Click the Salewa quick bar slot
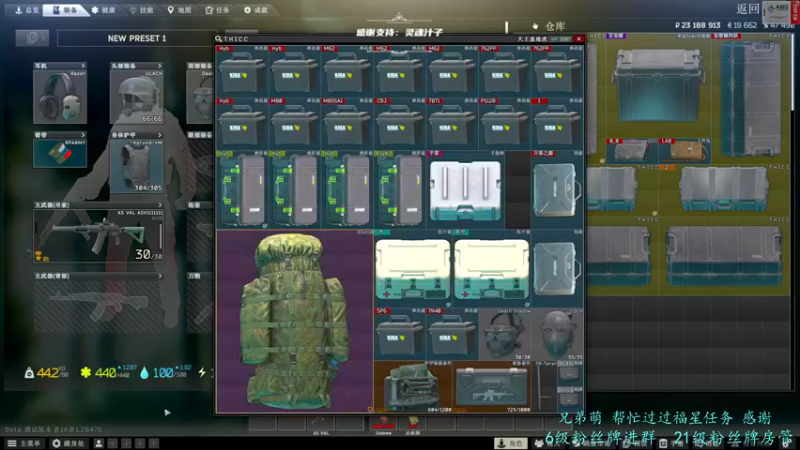This screenshot has height=450, width=800. pyautogui.click(x=384, y=423)
